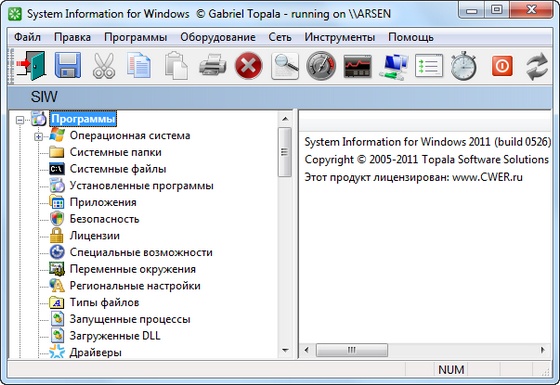Click right panel scroll right arrow

[x=543, y=350]
